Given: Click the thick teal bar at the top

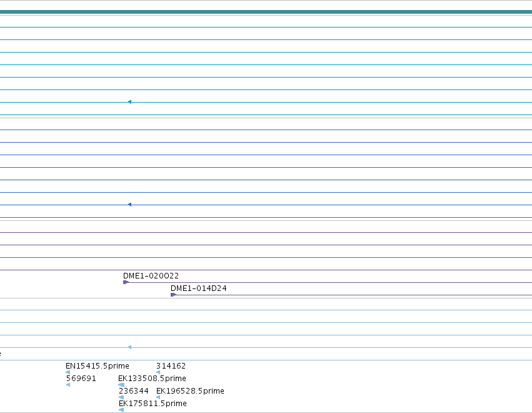Looking at the screenshot, I should pos(266,12).
